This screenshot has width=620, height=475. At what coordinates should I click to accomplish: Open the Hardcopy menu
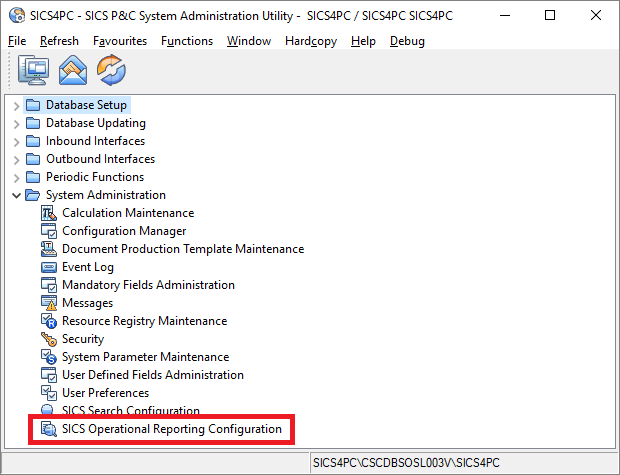click(x=310, y=41)
